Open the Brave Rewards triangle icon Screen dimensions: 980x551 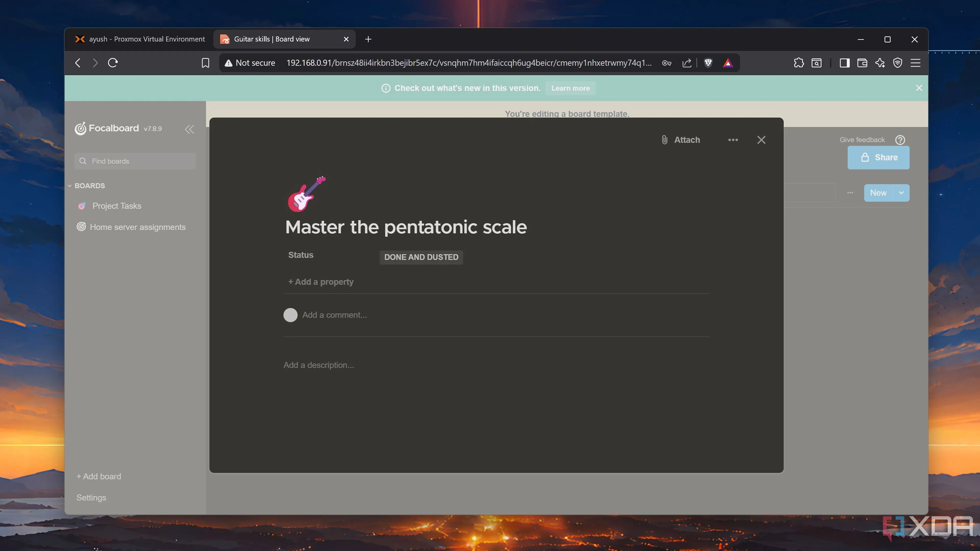pyautogui.click(x=728, y=63)
